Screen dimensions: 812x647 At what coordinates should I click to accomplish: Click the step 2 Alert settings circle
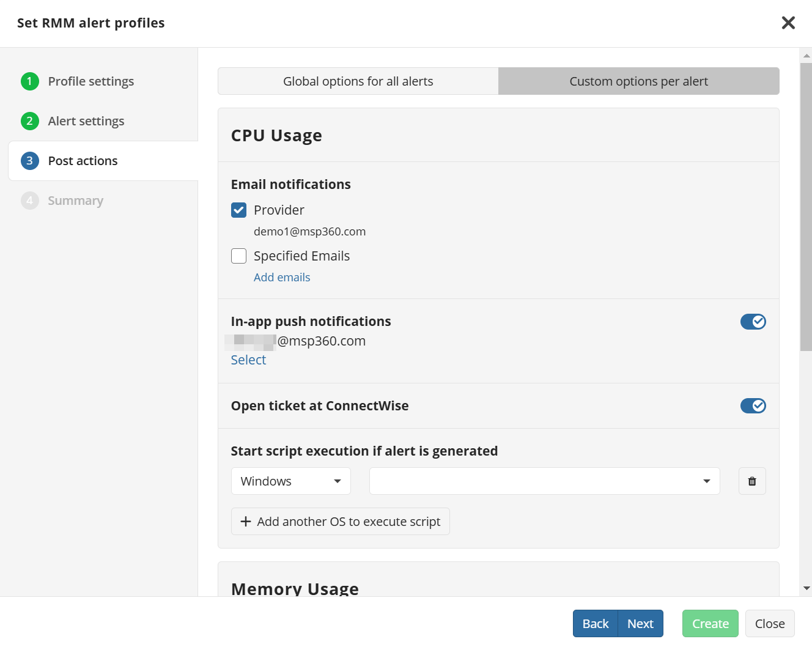[30, 121]
